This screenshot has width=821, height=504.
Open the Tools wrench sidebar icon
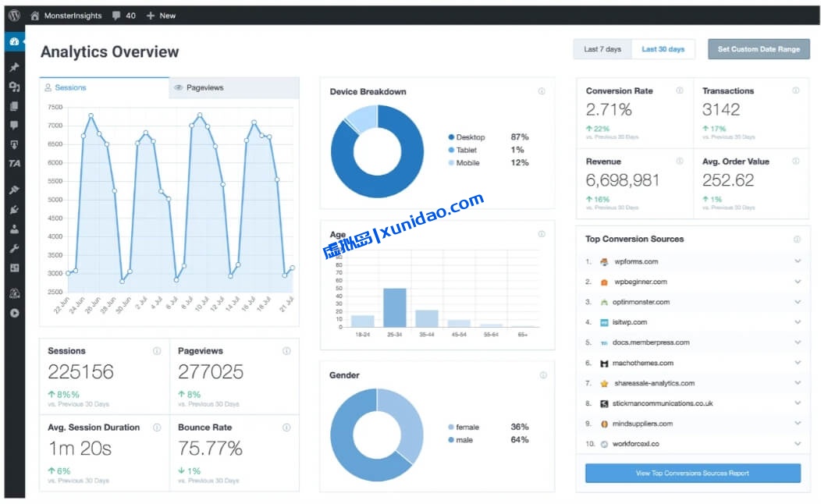click(14, 249)
